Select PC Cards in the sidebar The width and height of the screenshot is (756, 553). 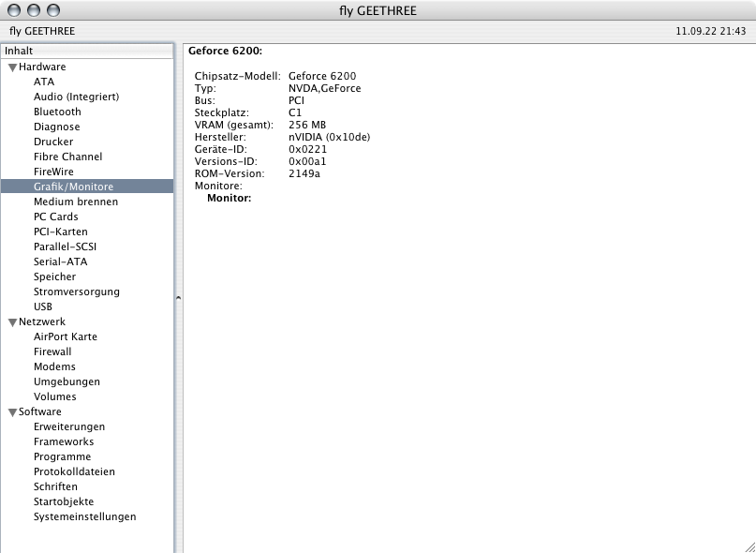click(x=56, y=217)
